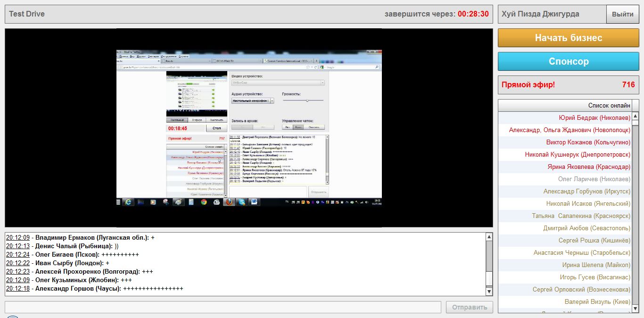Click the Internet Explorer icon in the streamed taskbar
644x318 pixels.
tap(128, 202)
